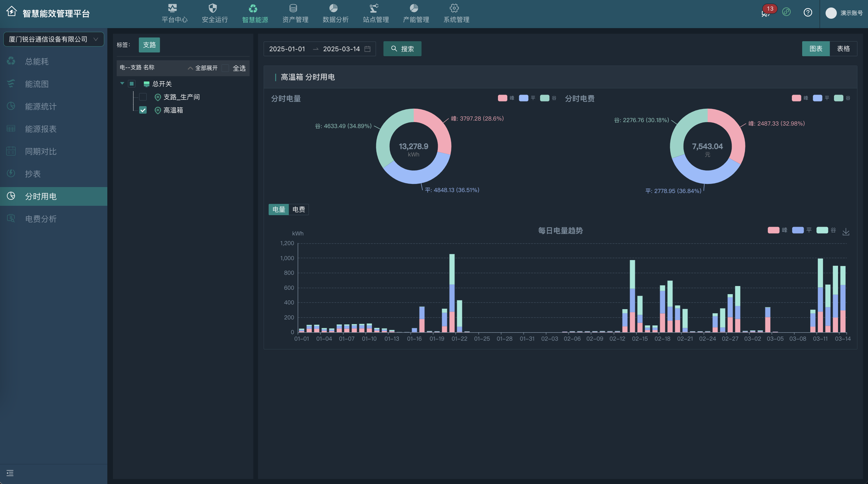Check the 支路_生产间 checkbox
This screenshot has width=868, height=484.
[143, 97]
